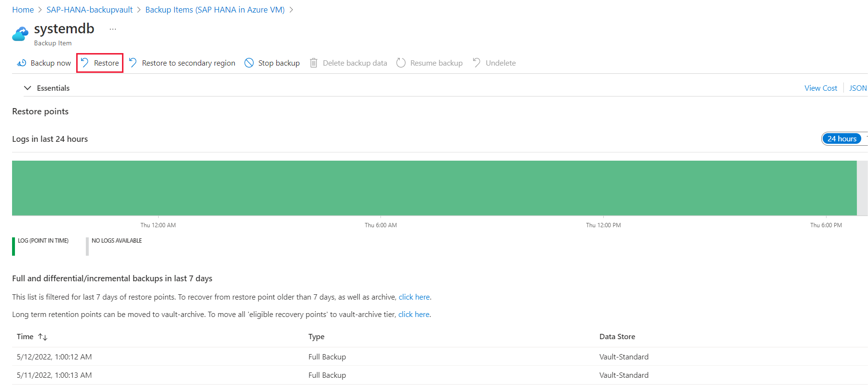
Task: Click the Type column header
Action: pyautogui.click(x=316, y=337)
